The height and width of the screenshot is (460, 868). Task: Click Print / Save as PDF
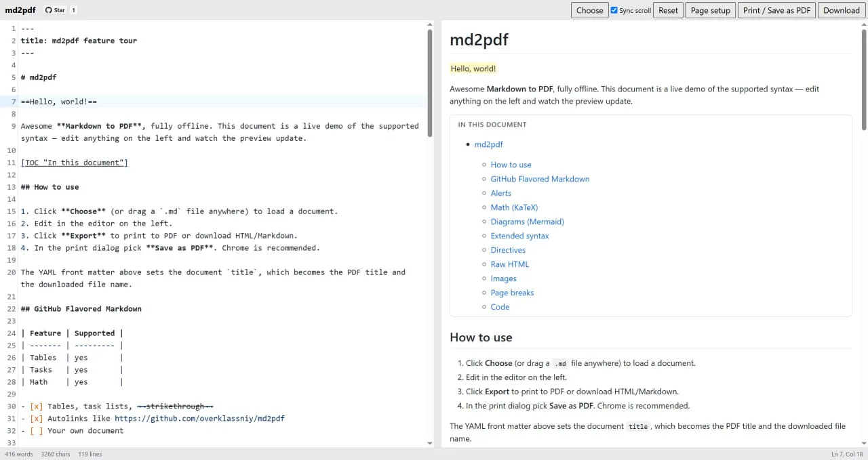point(776,10)
